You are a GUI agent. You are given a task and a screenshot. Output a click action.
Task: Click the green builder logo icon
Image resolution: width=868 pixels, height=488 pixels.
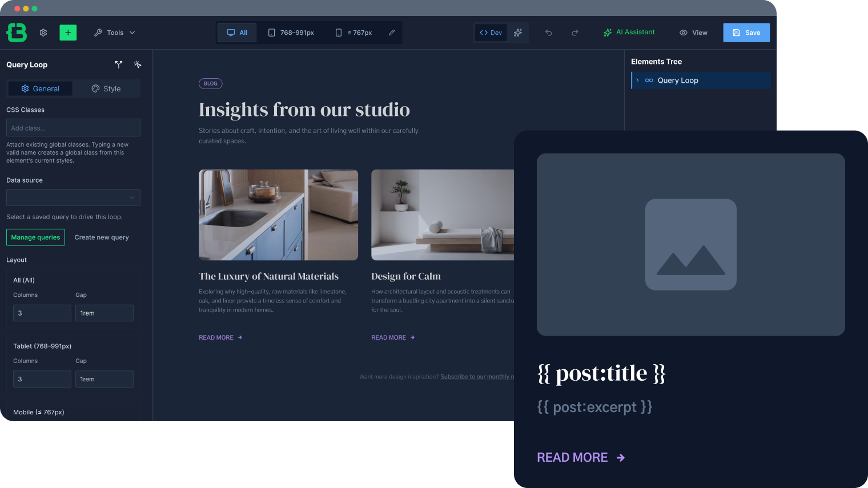(x=17, y=33)
